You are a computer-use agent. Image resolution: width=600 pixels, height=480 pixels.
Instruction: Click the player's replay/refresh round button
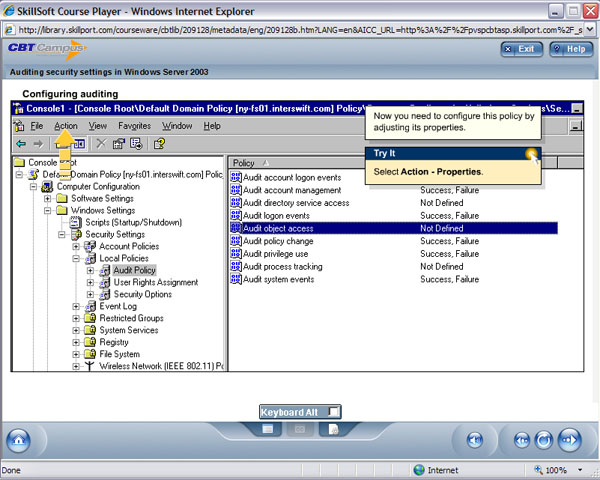point(544,439)
